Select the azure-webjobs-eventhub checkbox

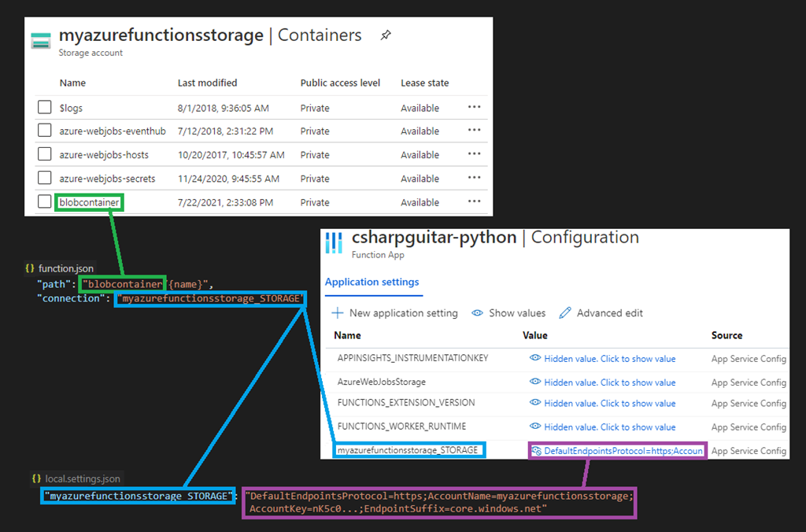point(45,131)
